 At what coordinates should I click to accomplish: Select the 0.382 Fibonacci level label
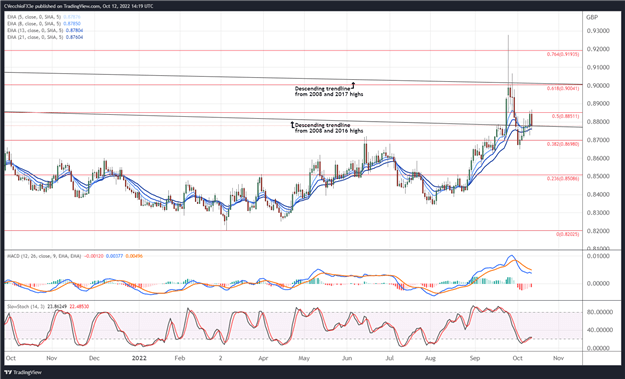563,144
